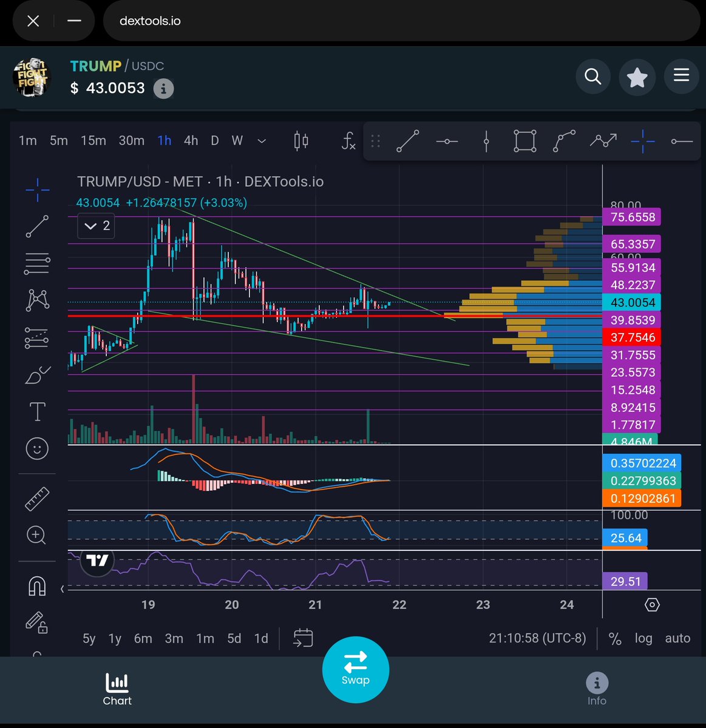Close the browser tab with X
The height and width of the screenshot is (728, 706).
[33, 21]
